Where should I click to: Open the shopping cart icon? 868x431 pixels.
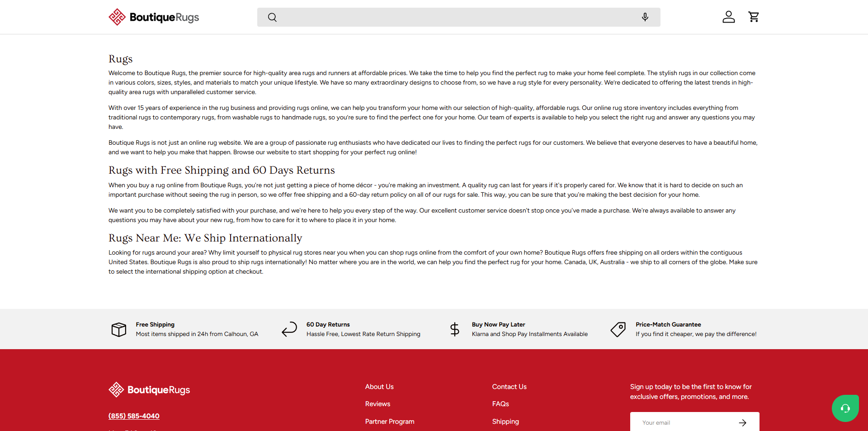pyautogui.click(x=754, y=17)
